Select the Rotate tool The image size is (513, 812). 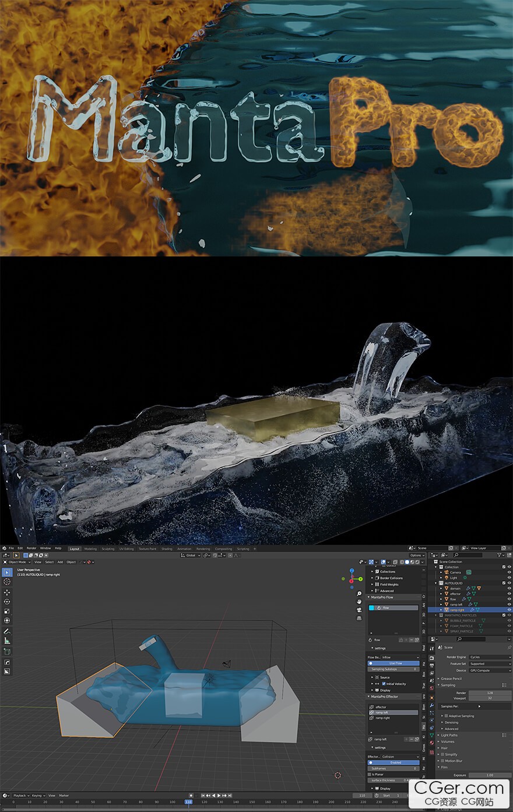tap(7, 601)
